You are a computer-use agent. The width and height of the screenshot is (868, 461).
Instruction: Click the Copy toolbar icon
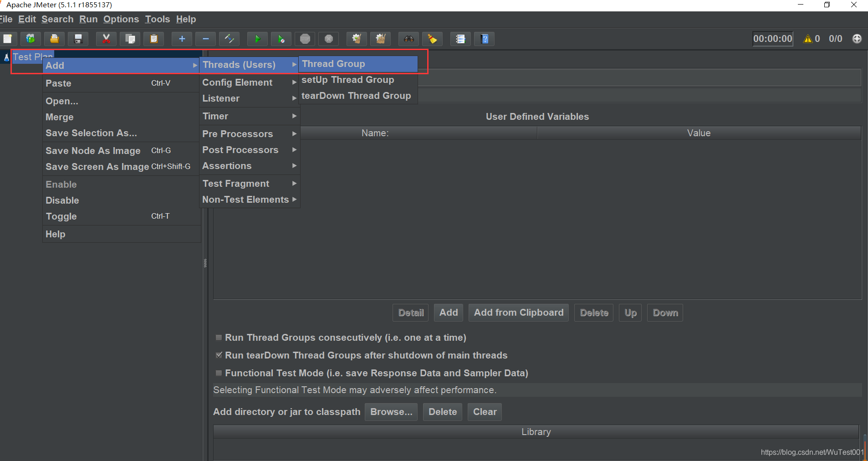[130, 39]
